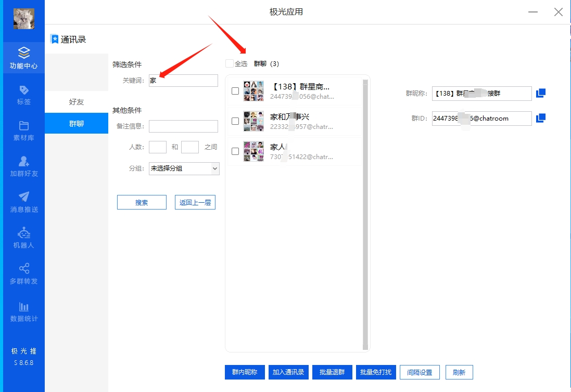Check the 全选 select-all checkbox
571x392 pixels.
click(x=230, y=64)
